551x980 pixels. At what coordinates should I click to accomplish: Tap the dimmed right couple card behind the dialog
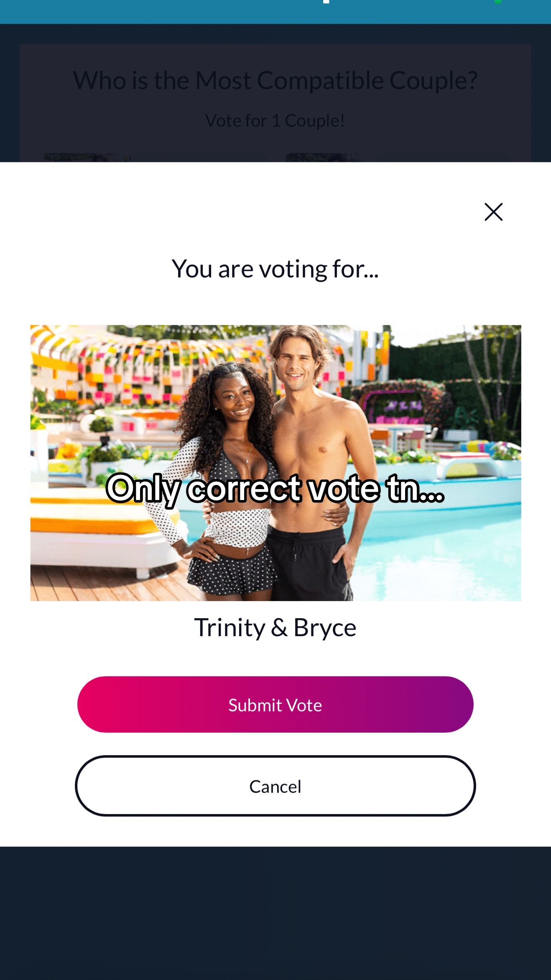[397, 157]
